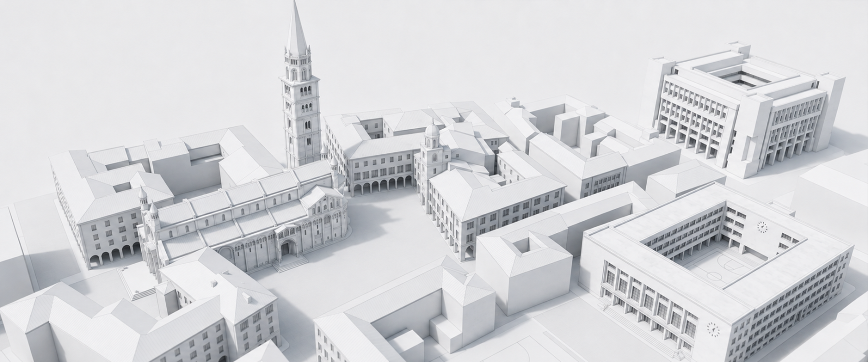Click the clock on the lower-right building facade
The image size is (868, 362).
[713, 330]
